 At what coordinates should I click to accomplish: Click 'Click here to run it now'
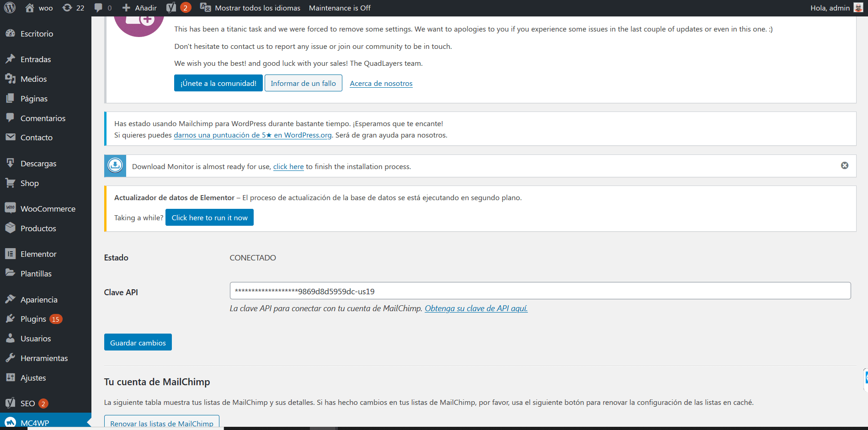point(209,218)
